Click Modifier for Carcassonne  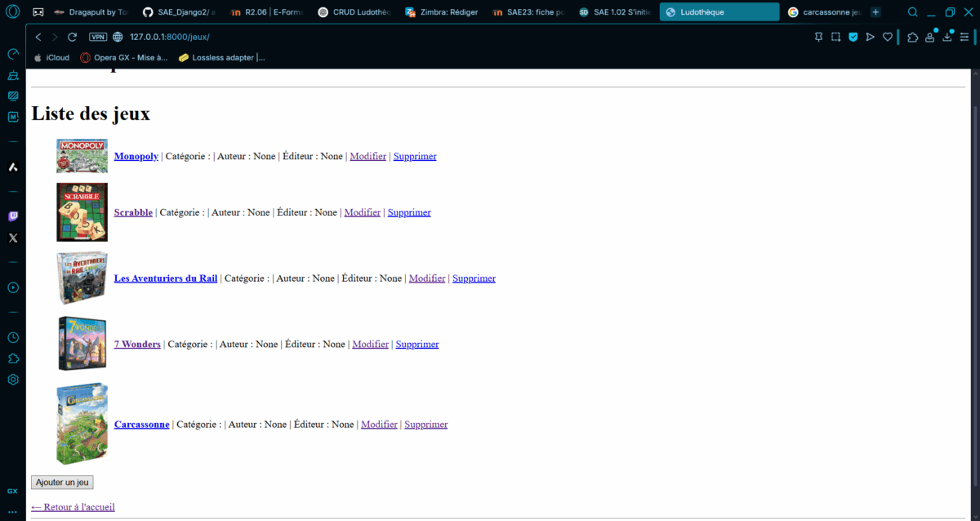tap(379, 424)
